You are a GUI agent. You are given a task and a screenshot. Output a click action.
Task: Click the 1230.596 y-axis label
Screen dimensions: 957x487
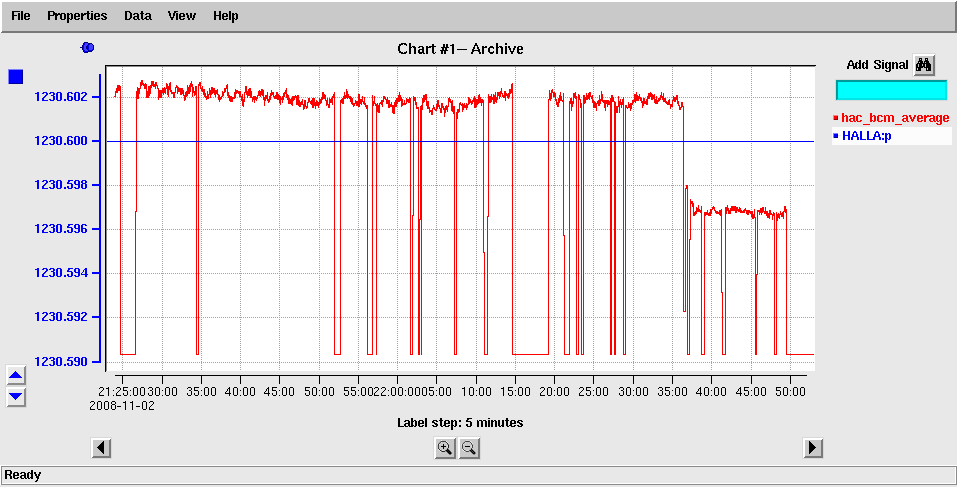(x=61, y=229)
